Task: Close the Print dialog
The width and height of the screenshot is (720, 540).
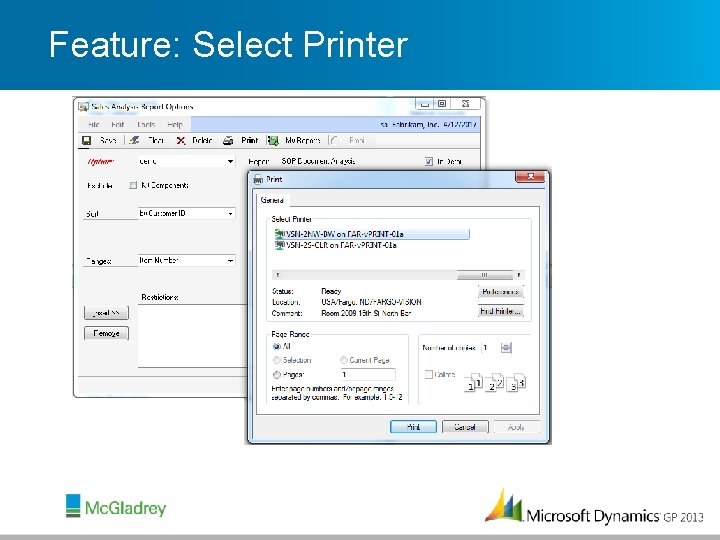Action: 530,177
